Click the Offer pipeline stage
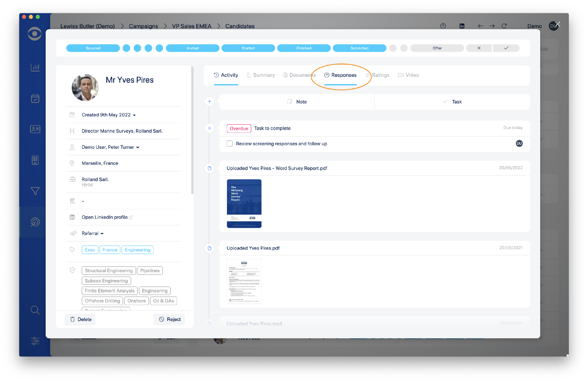 click(437, 48)
